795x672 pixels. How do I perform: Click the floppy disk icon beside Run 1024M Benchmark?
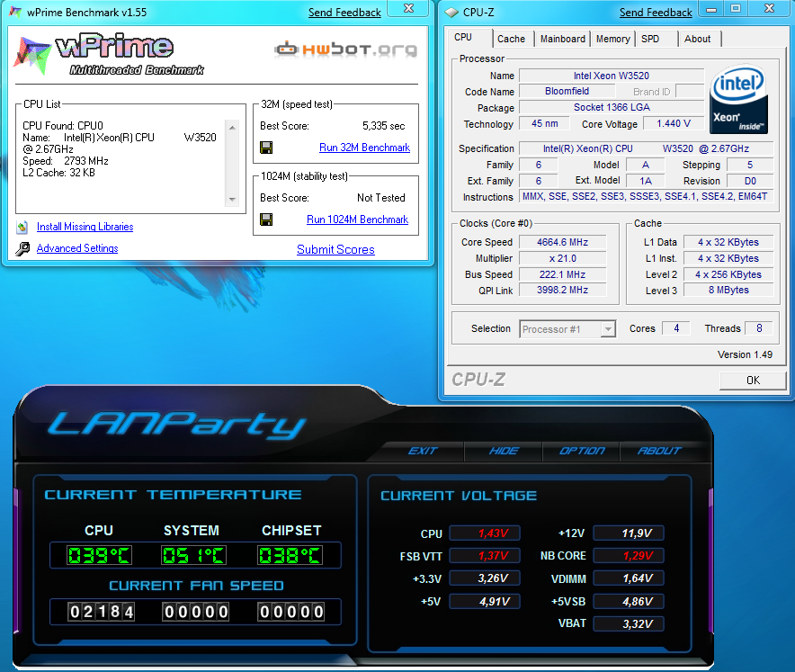coord(266,220)
